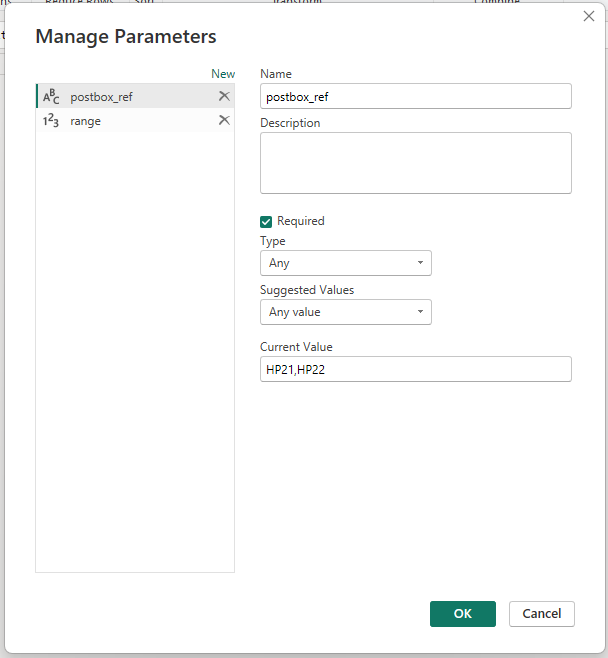The width and height of the screenshot is (608, 658).
Task: Untick the Required checkbox
Action: [x=266, y=222]
